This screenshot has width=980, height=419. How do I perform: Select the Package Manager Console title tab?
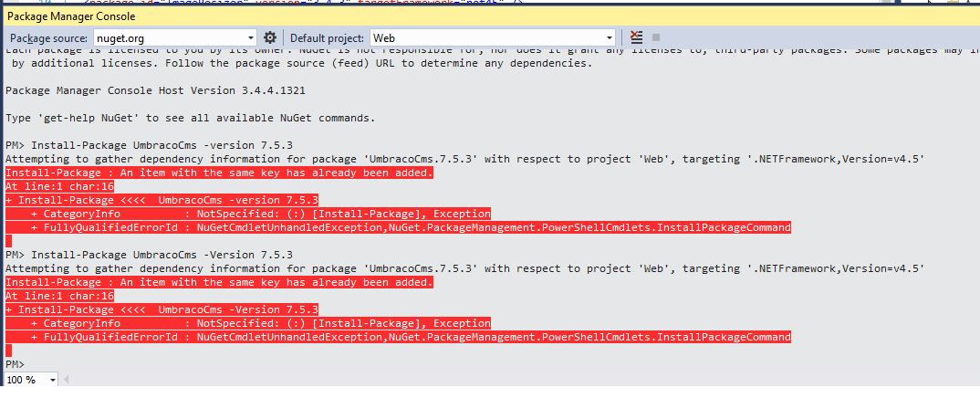[x=71, y=16]
